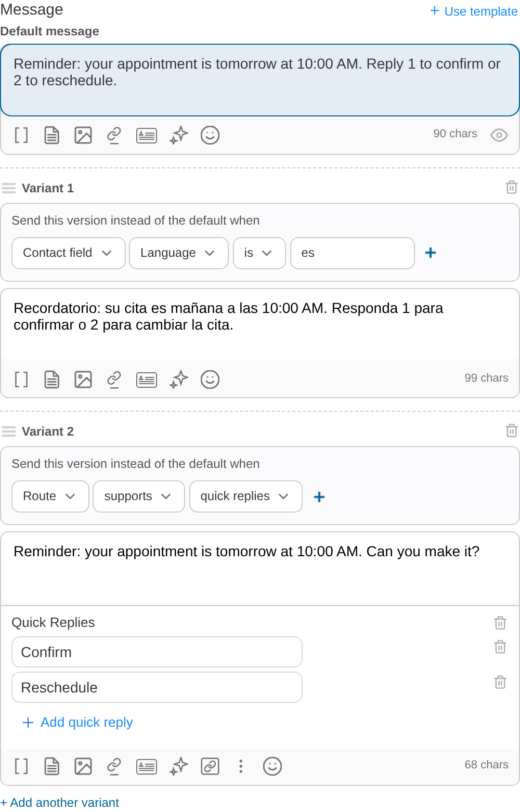The width and height of the screenshot is (520, 812).
Task: Insert merge field brackets in Variant 1 message
Action: (x=21, y=379)
